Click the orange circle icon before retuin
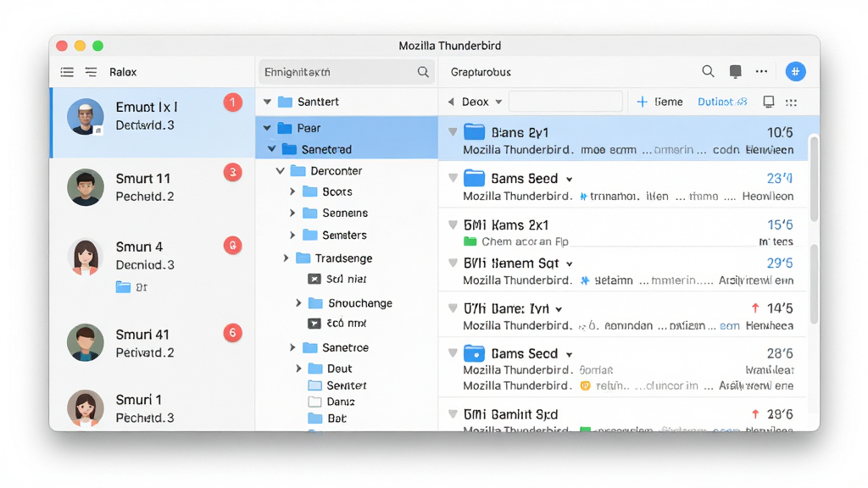This screenshot has height=488, width=868. pos(585,385)
